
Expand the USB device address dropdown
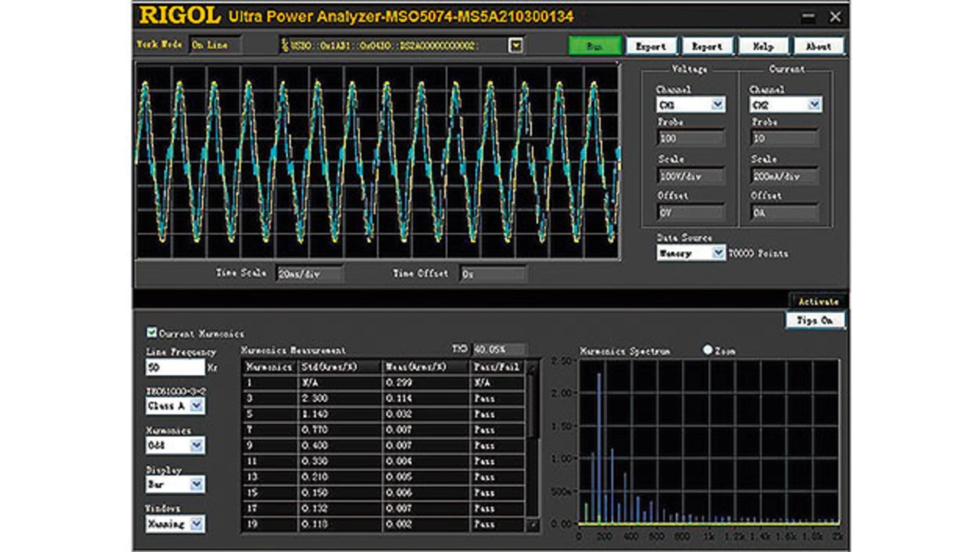pyautogui.click(x=516, y=46)
